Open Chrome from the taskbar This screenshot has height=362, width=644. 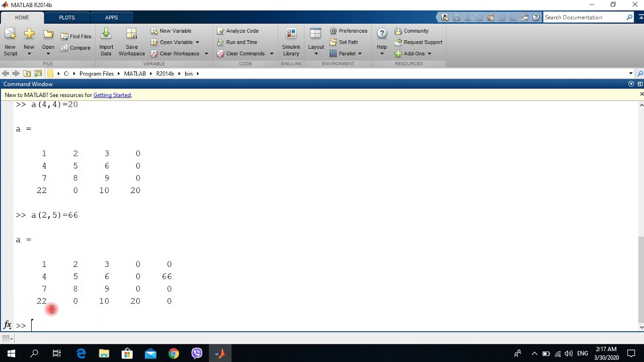pos(174,353)
